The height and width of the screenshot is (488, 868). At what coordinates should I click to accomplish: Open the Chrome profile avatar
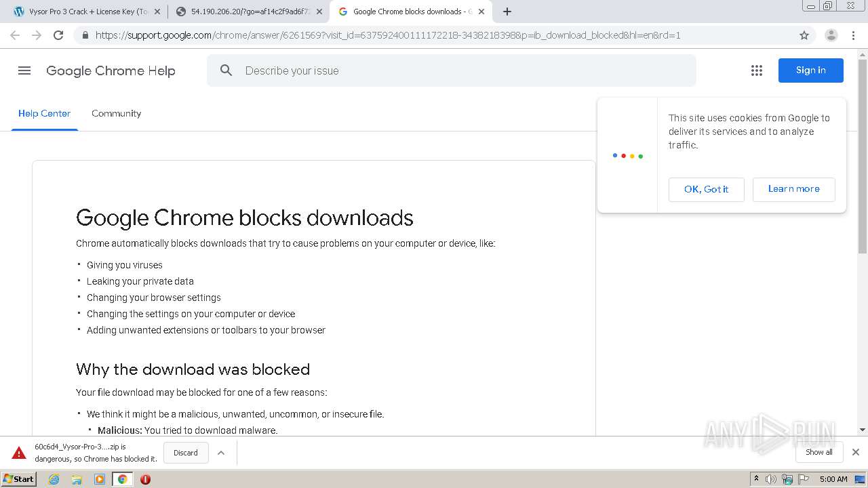[831, 35]
